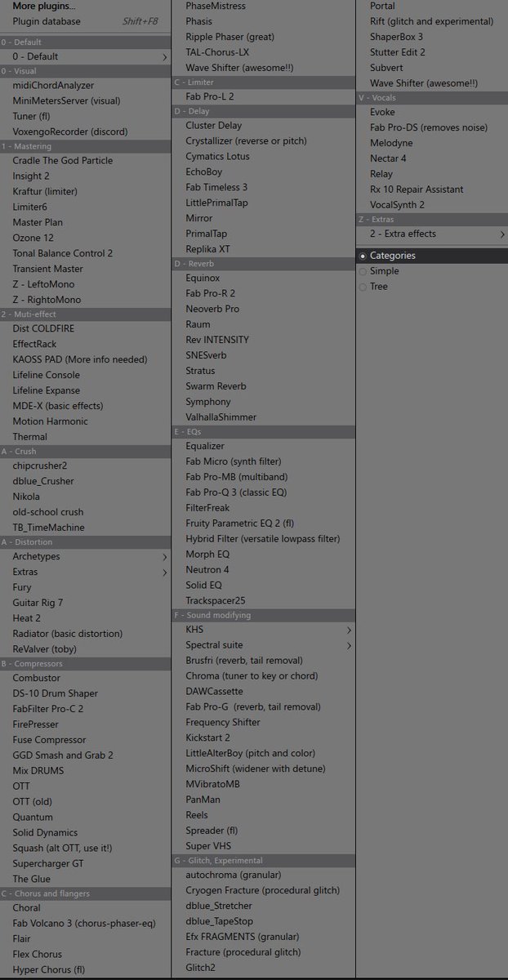The height and width of the screenshot is (980, 508).
Task: Expand the 2 - Extra effects submenu arrow
Action: (502, 234)
